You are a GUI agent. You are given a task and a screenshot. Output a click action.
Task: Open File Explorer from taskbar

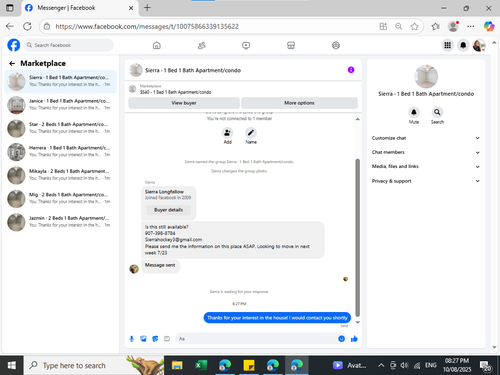coord(177,366)
